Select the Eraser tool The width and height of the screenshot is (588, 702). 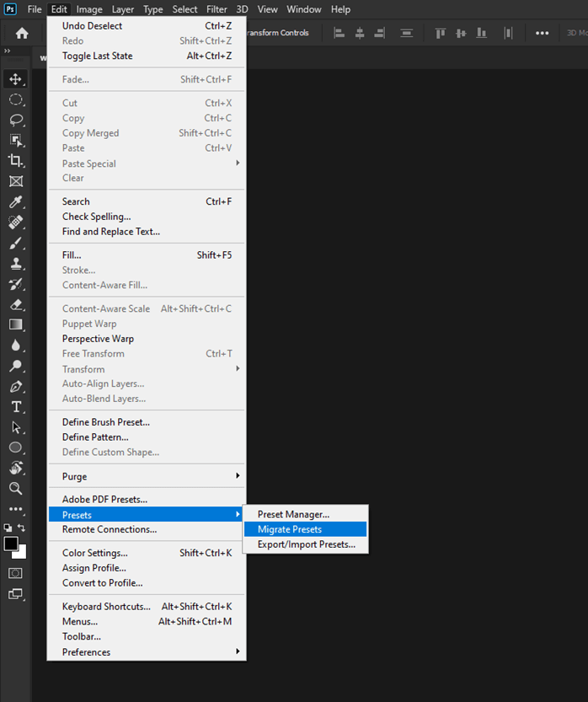pos(16,304)
